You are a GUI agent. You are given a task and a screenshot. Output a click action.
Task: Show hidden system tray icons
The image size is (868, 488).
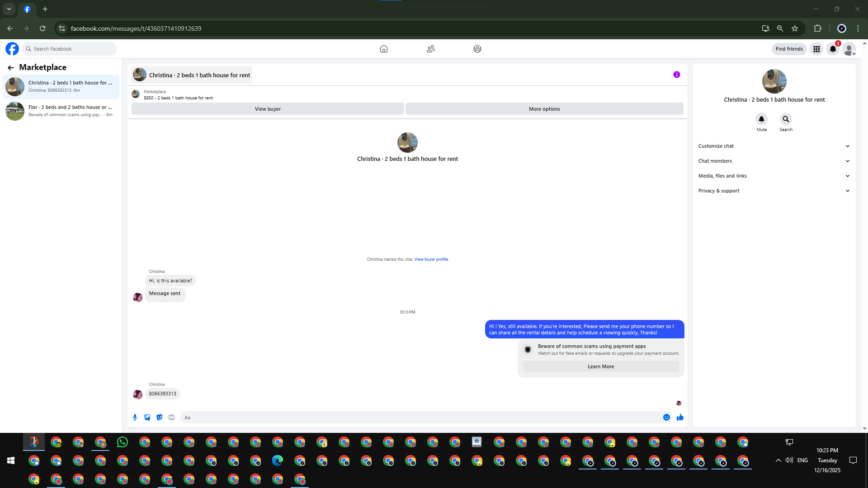pyautogui.click(x=778, y=460)
